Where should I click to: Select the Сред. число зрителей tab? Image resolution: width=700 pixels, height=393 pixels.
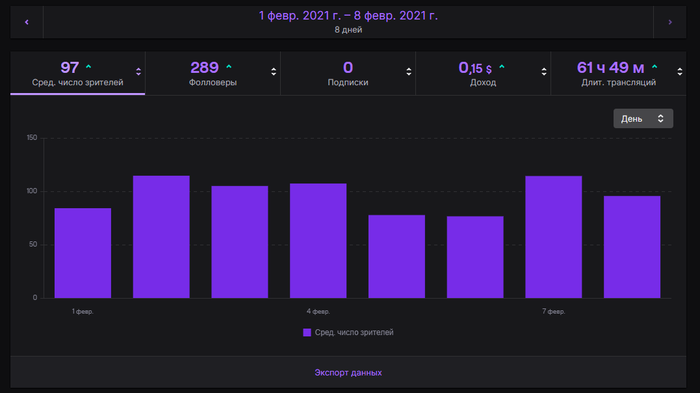coord(78,73)
